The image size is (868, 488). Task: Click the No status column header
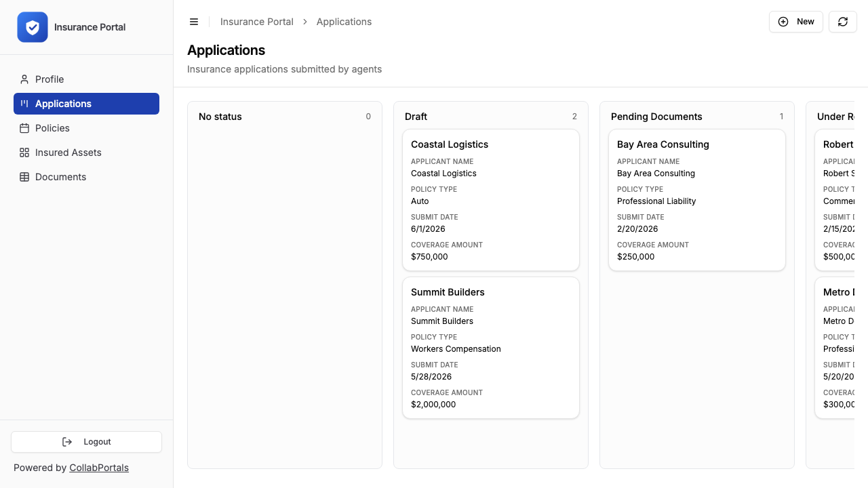click(x=220, y=117)
